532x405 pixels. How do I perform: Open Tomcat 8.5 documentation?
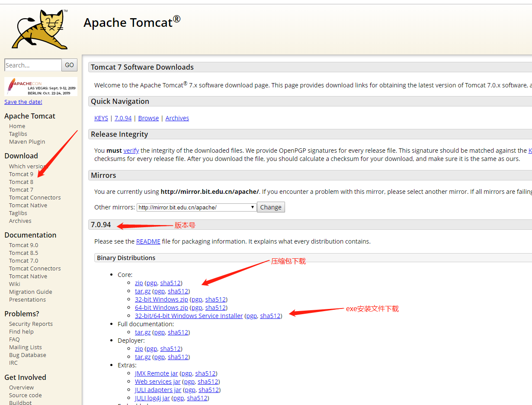pos(24,253)
